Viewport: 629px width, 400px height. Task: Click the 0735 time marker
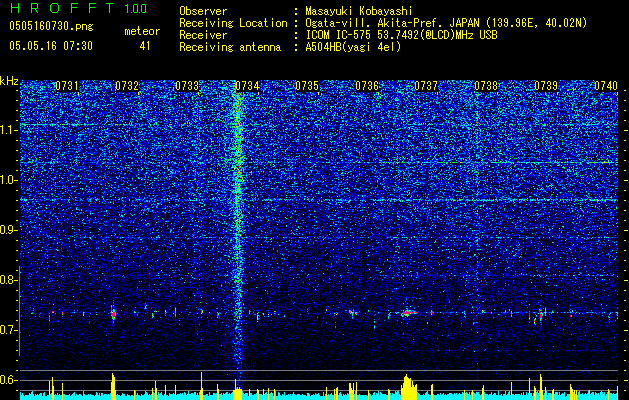point(307,86)
